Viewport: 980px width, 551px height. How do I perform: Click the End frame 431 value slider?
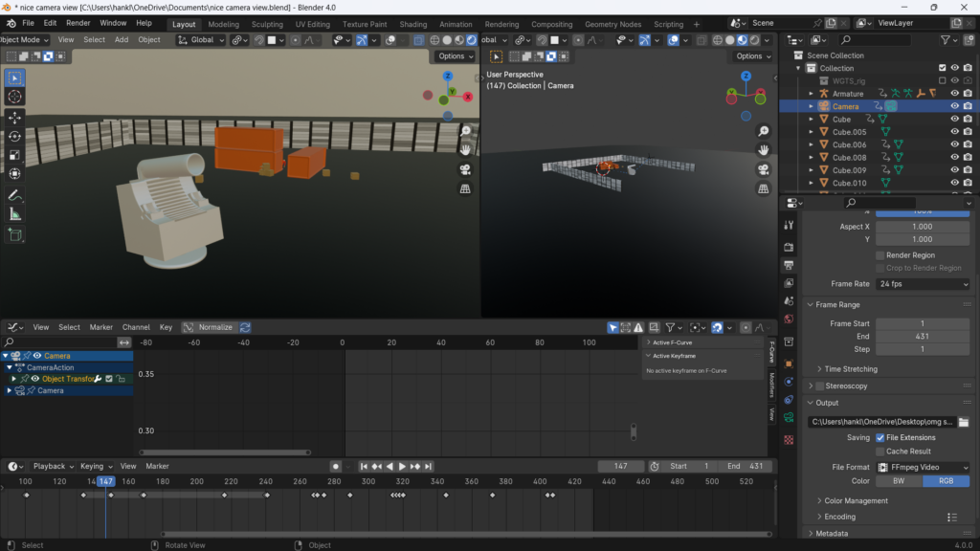[x=921, y=336]
